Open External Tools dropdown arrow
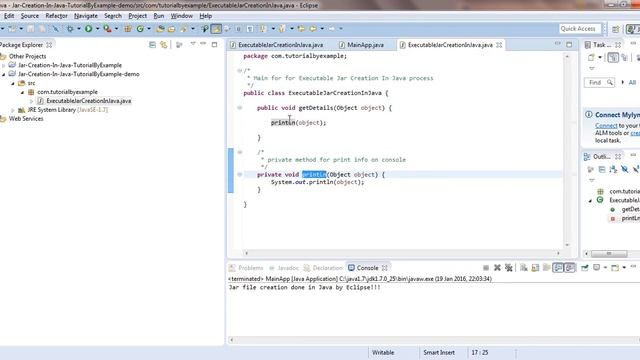The height and width of the screenshot is (360, 640). coord(116,29)
